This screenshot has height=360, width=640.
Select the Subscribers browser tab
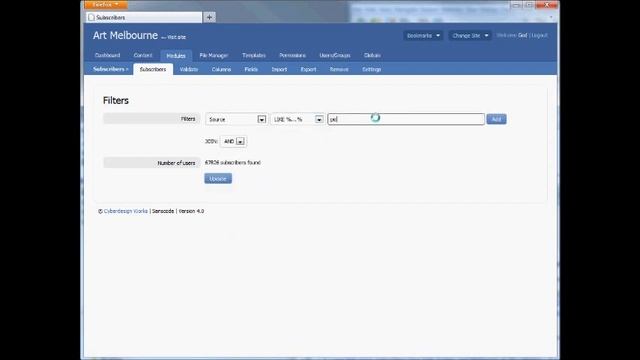(144, 18)
